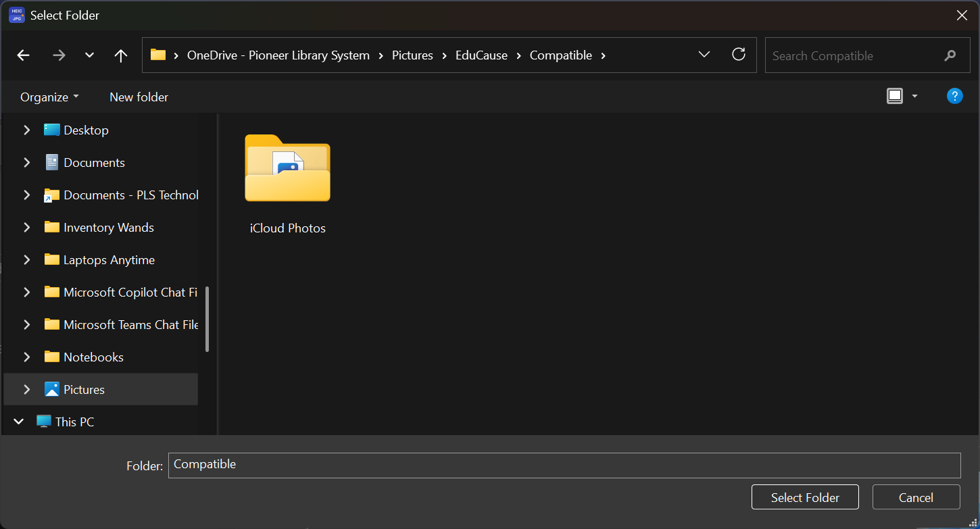
Task: Open the help question mark icon
Action: coord(954,96)
